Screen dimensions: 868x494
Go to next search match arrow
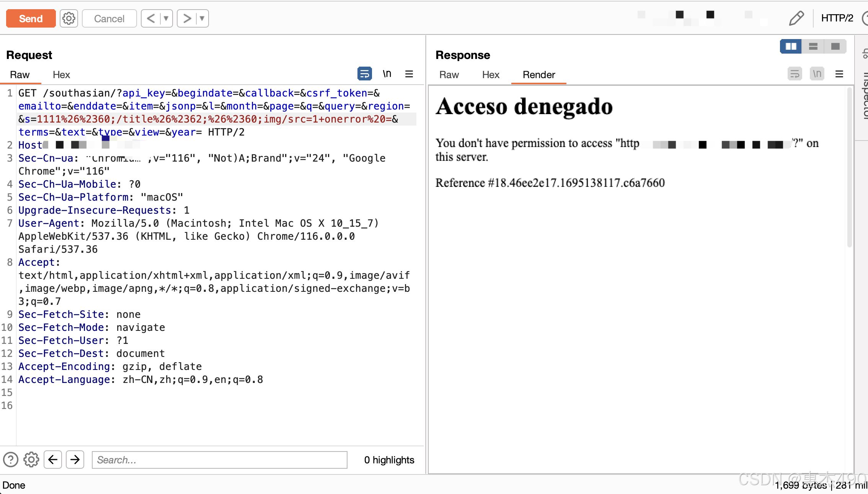[75, 460]
